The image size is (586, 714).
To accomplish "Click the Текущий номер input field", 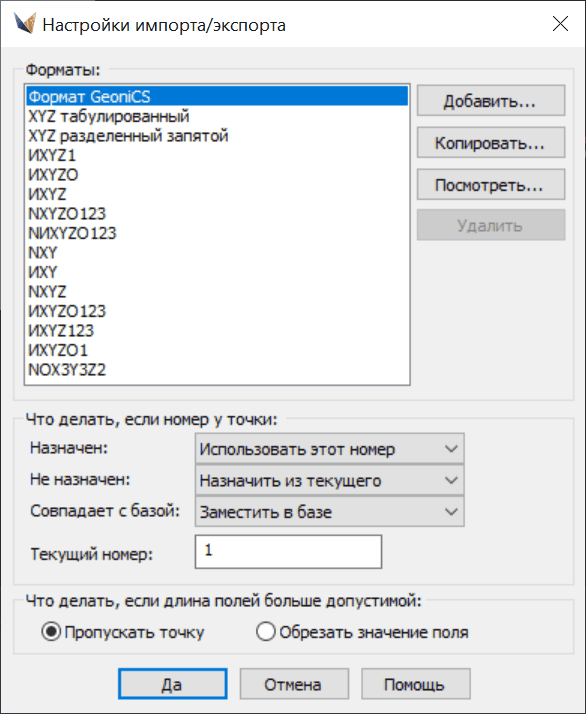I will [288, 552].
